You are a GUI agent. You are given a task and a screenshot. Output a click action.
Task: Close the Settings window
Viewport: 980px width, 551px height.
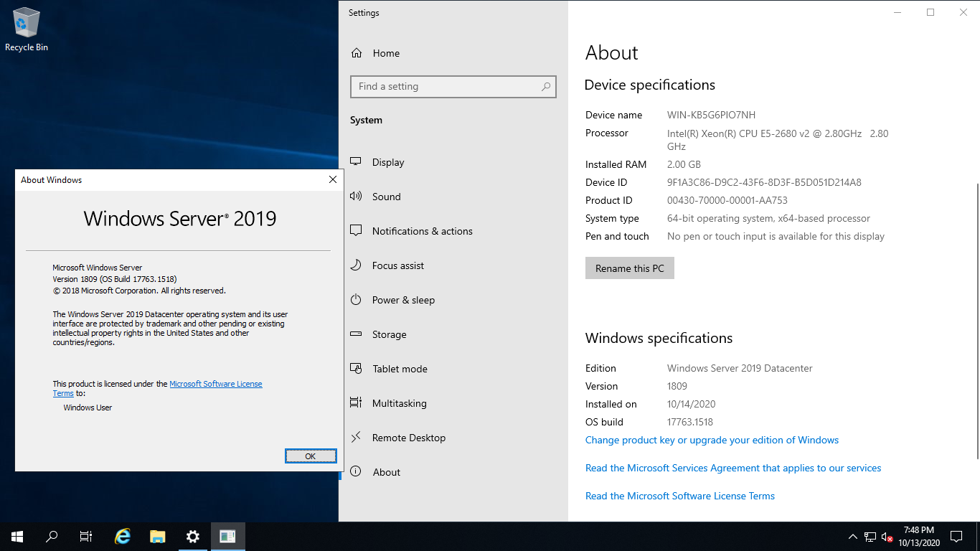tap(963, 12)
